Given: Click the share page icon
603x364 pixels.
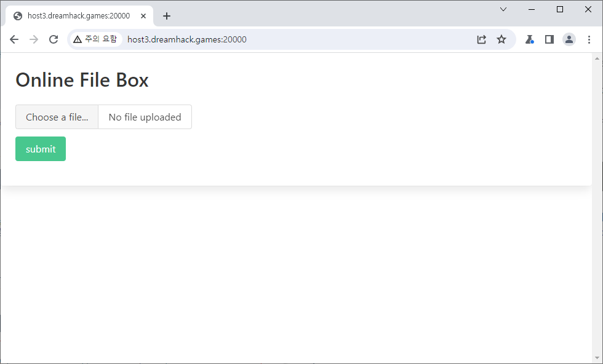Looking at the screenshot, I should coord(482,39).
